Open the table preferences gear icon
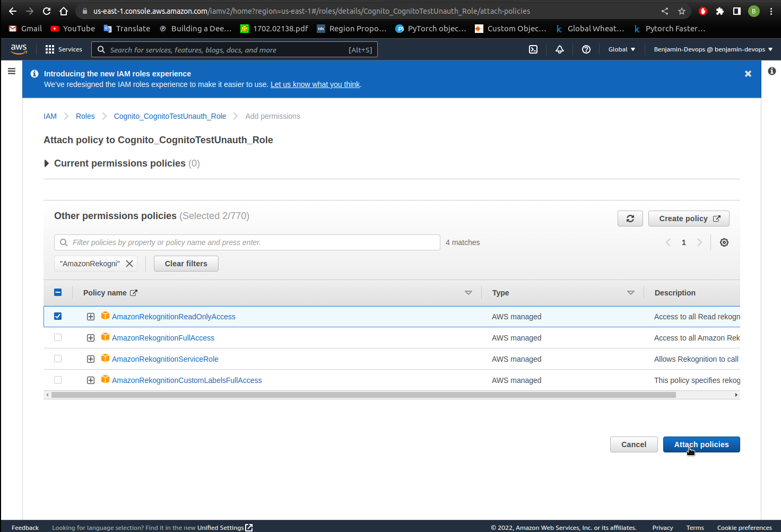781x532 pixels. [x=724, y=242]
